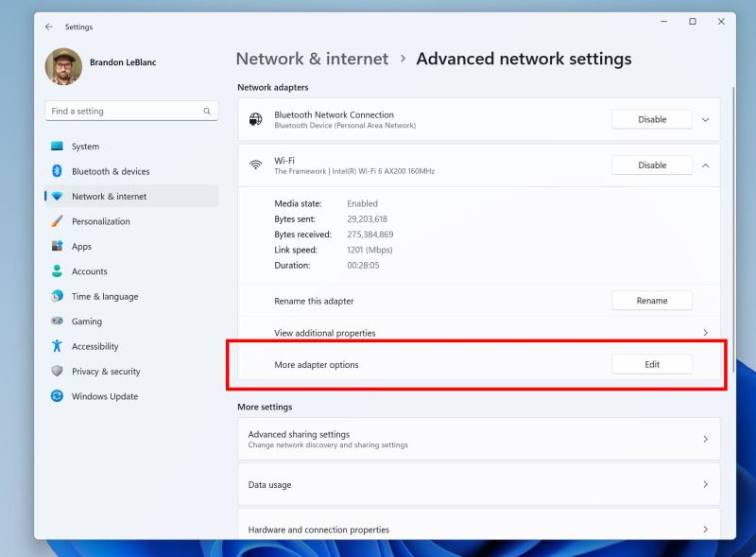
Task: Collapse the Wi-Fi adapter details
Action: pos(705,165)
